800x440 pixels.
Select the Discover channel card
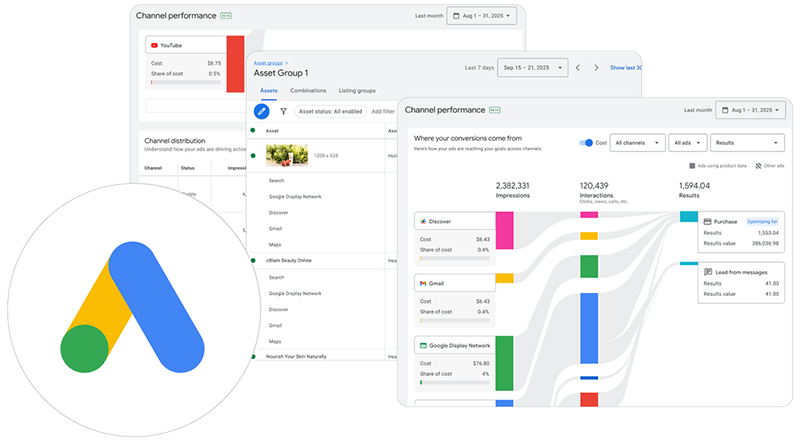pos(455,239)
